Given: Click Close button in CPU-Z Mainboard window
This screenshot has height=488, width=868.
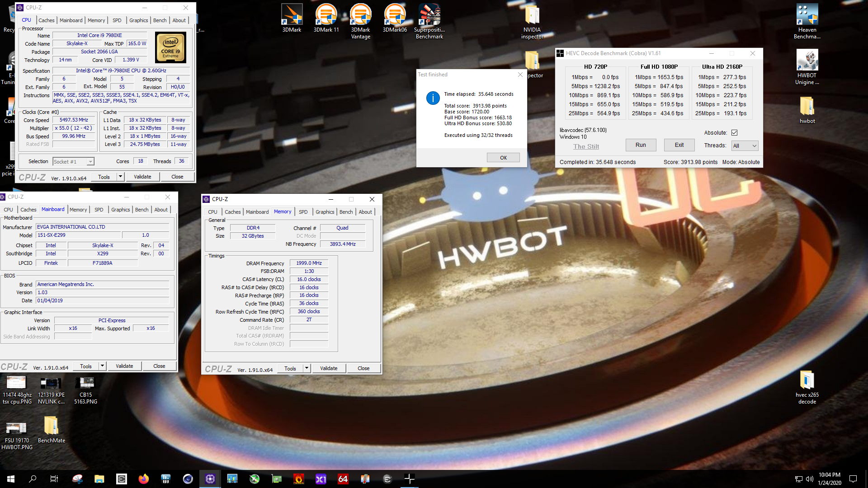Looking at the screenshot, I should click(x=159, y=366).
